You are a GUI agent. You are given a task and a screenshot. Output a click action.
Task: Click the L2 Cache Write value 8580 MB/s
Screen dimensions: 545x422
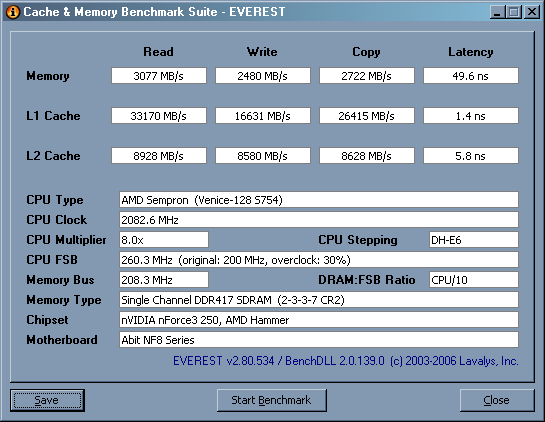[263, 156]
